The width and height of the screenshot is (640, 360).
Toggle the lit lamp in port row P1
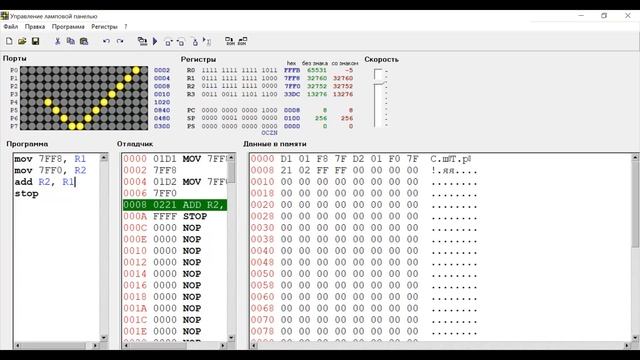tap(128, 78)
